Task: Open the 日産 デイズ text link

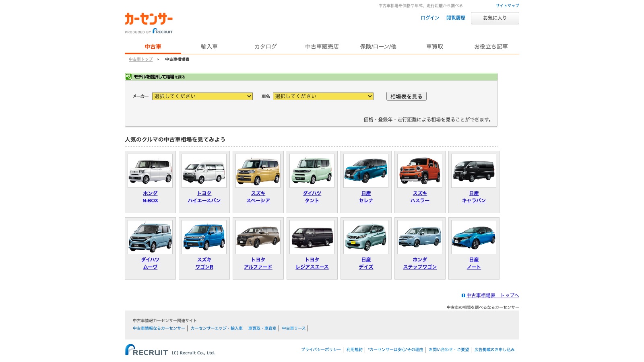Action: 366,263
